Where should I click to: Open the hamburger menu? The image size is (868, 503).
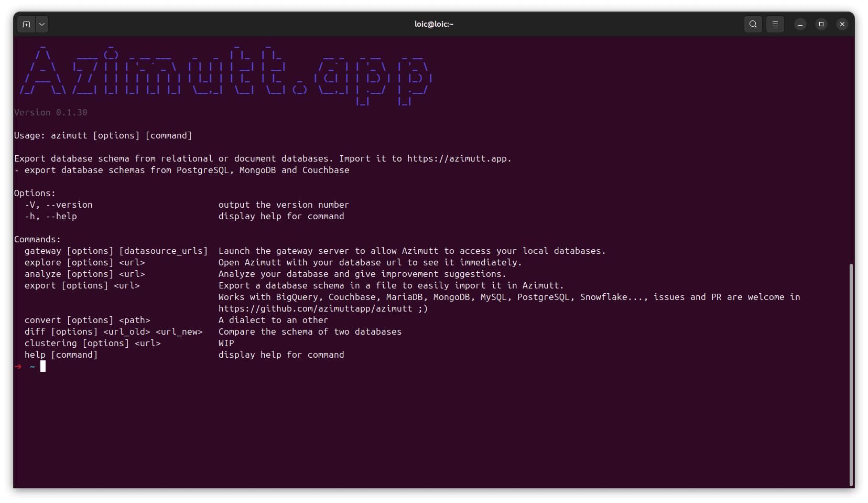click(775, 24)
